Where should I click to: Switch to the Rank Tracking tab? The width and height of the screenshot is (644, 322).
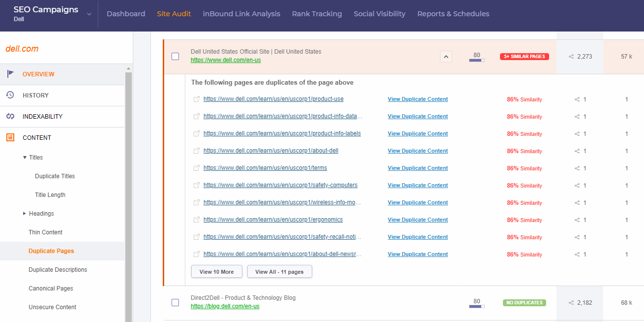point(317,14)
